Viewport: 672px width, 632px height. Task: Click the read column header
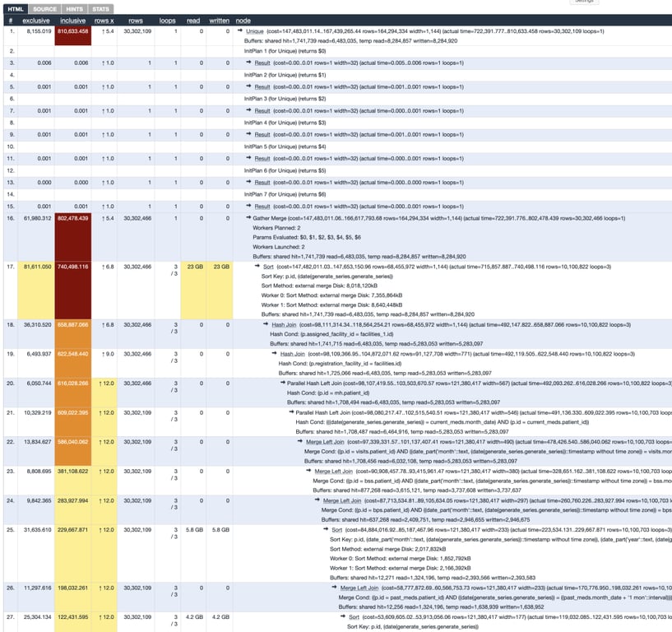point(193,21)
